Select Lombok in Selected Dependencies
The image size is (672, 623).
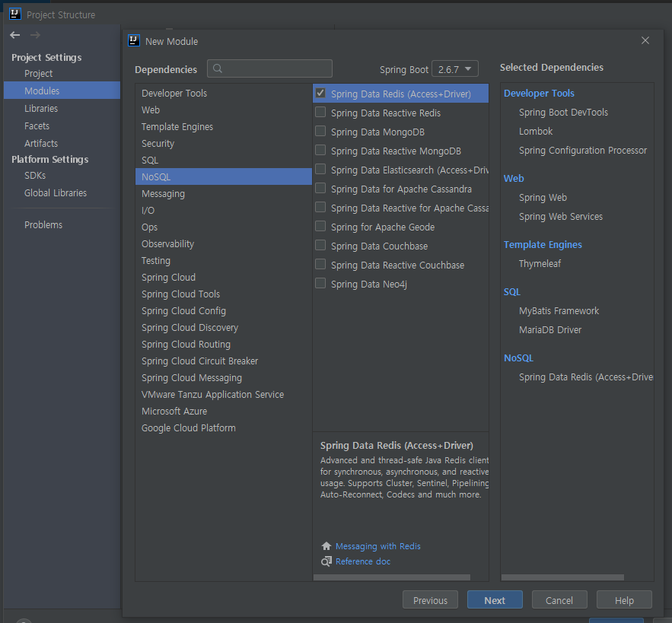click(536, 131)
